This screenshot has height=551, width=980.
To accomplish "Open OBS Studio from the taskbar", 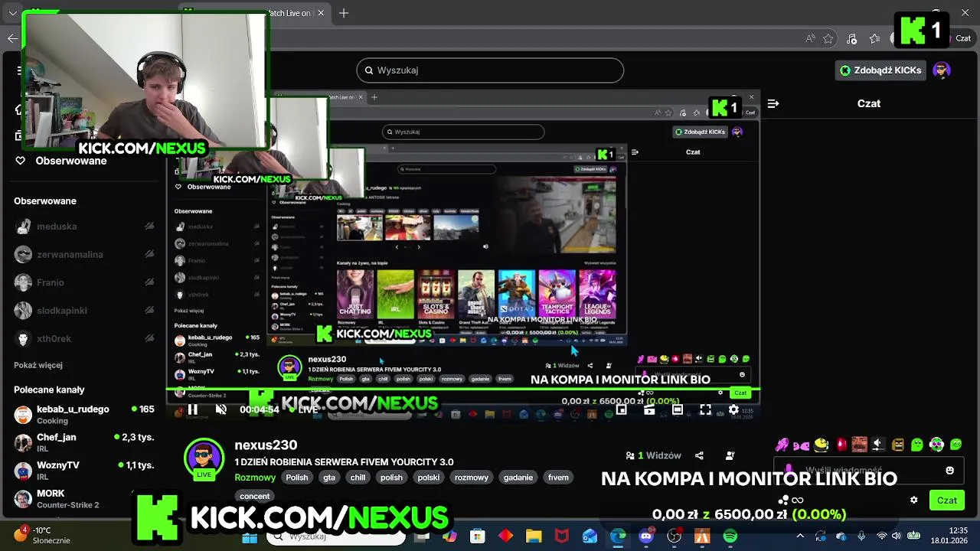I will (x=675, y=536).
